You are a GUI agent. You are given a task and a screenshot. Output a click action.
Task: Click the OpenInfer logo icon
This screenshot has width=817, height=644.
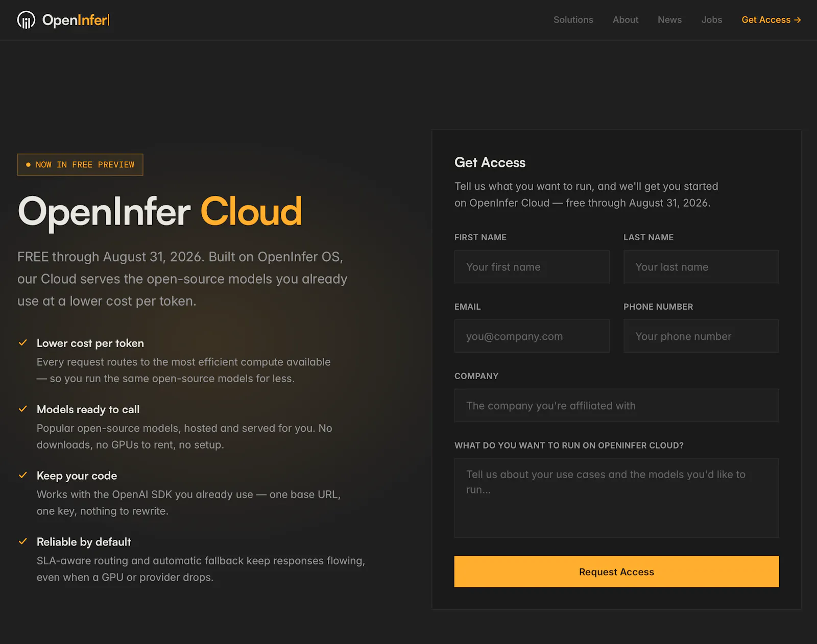click(x=26, y=20)
